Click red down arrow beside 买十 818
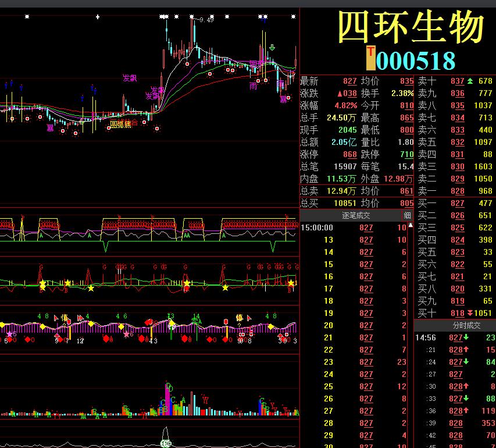Screen dimensions: 496x448 pos(470,313)
